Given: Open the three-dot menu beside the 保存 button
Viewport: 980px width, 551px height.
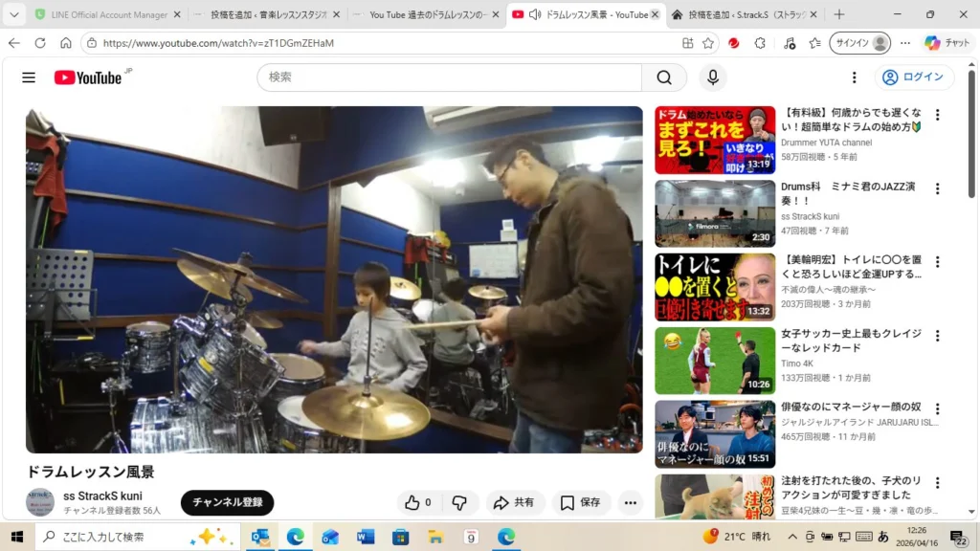Looking at the screenshot, I should [x=630, y=502].
